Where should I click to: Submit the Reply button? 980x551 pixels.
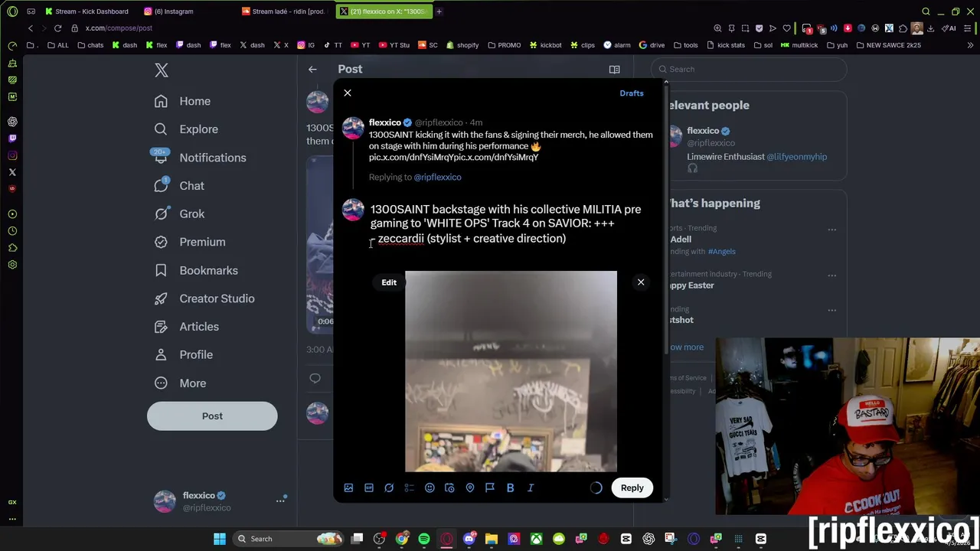(632, 487)
